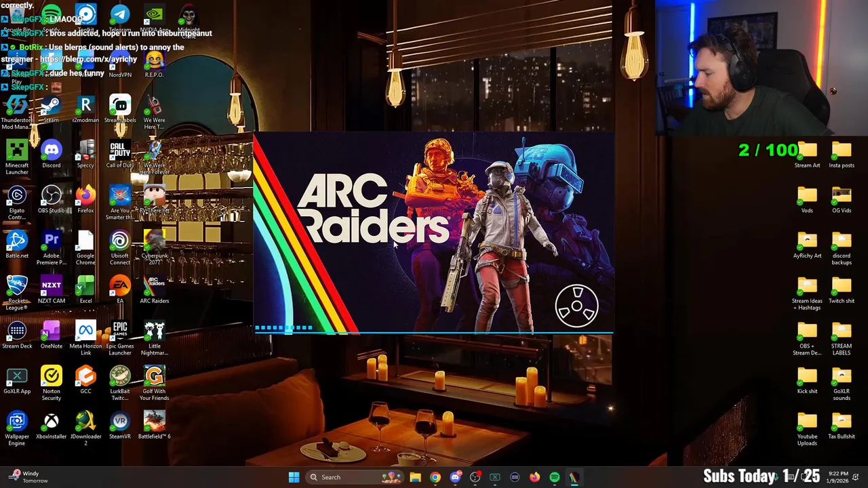Open the GoXLR App desktop icon

tap(17, 380)
